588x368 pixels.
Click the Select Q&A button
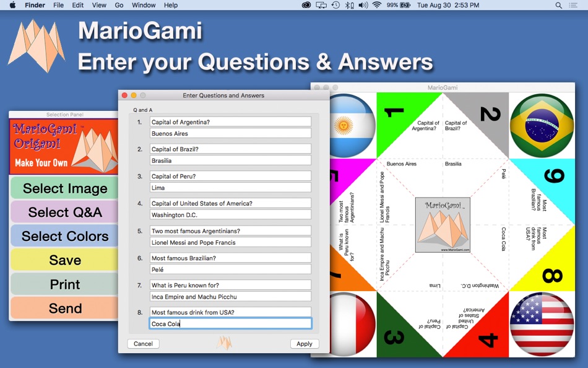coord(64,212)
